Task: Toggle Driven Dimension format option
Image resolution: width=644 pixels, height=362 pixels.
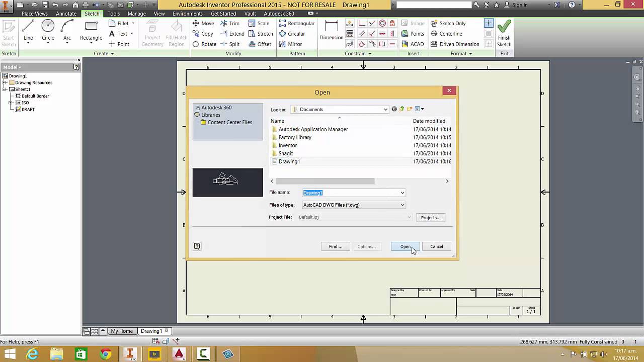Action: [455, 44]
